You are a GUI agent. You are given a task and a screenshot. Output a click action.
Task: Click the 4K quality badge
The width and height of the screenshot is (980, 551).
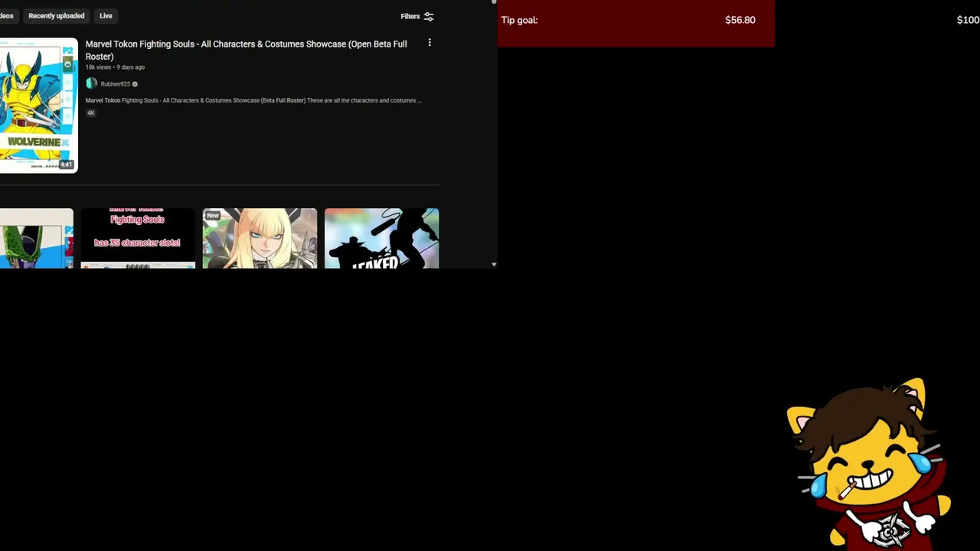(90, 112)
